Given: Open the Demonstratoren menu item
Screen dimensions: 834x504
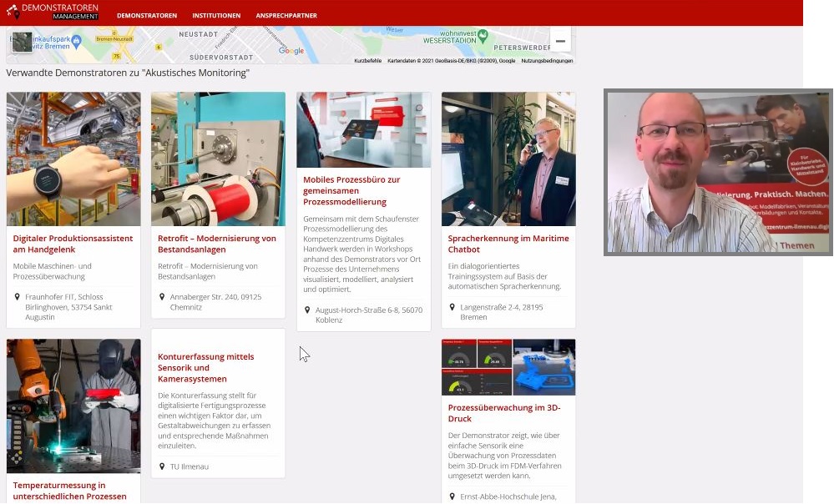Looking at the screenshot, I should pyautogui.click(x=147, y=16).
